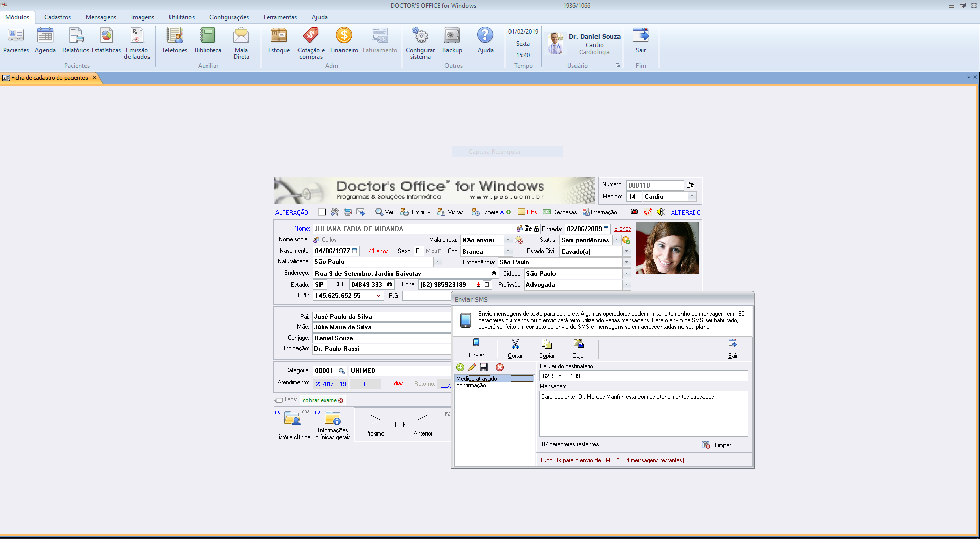
Task: Expand the Status dropdown
Action: click(x=616, y=240)
